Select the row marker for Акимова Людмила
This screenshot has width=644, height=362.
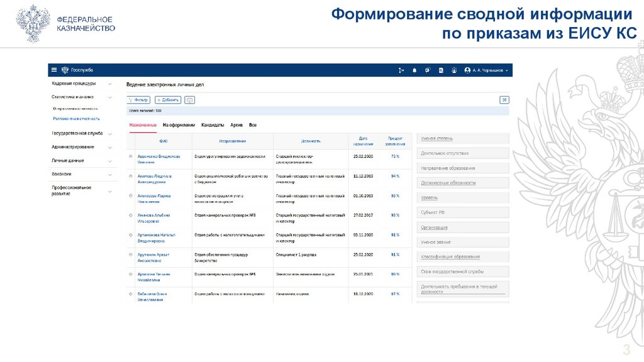131,177
